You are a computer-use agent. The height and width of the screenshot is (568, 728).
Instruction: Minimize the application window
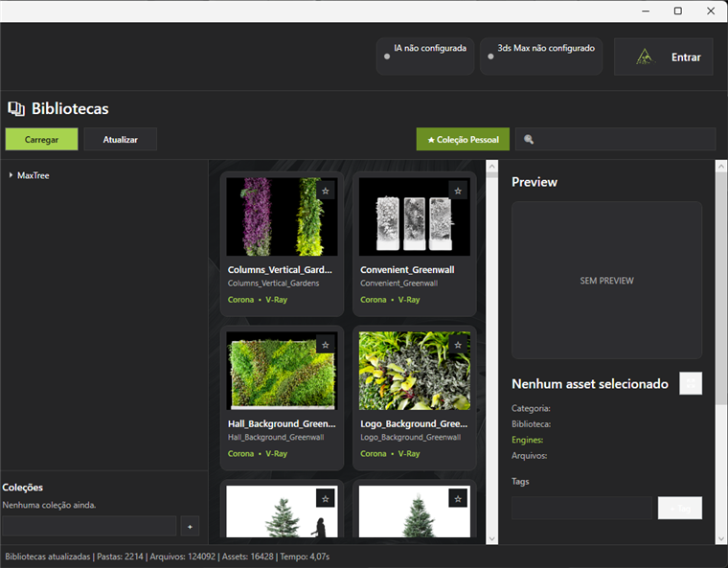(646, 11)
